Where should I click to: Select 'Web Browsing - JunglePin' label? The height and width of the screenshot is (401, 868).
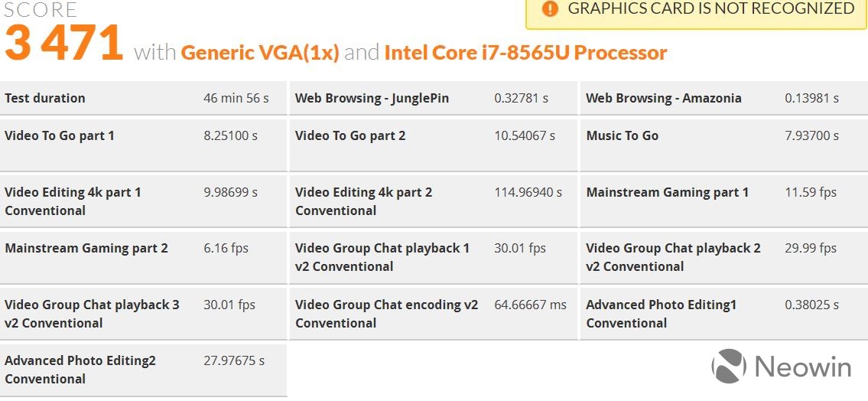click(372, 99)
